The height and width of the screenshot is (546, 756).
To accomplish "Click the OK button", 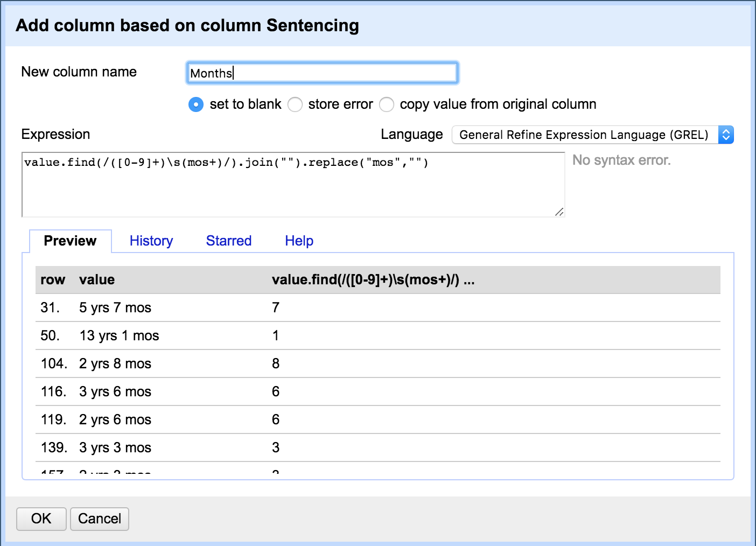I will pyautogui.click(x=41, y=519).
